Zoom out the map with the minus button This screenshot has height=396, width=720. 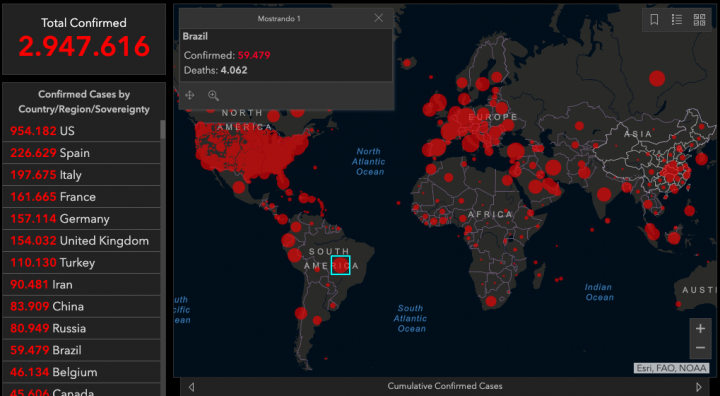pos(700,348)
